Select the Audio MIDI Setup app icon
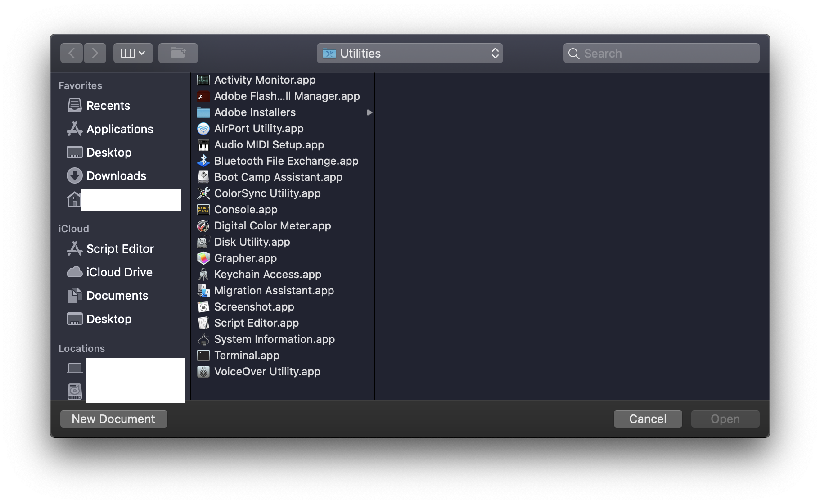Viewport: 820px width, 504px height. [x=203, y=145]
